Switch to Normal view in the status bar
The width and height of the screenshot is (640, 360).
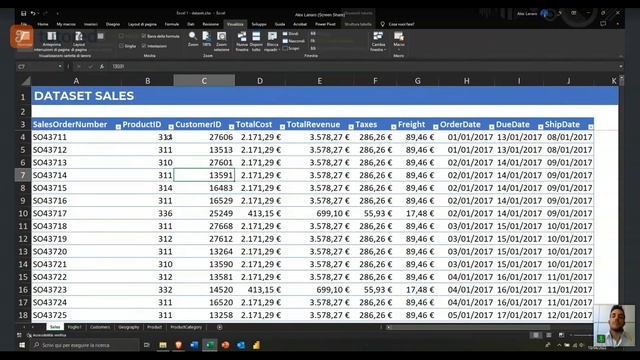click(536, 335)
